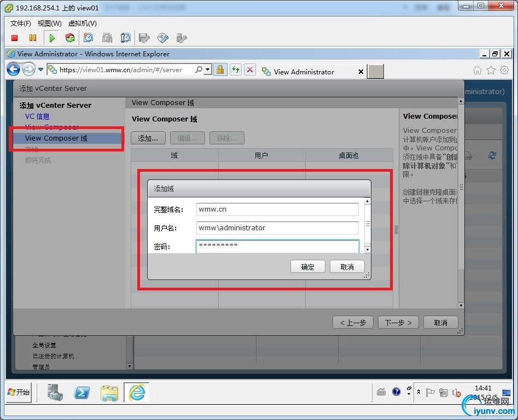This screenshot has width=518, height=420.
Task: Cancel the 添加域 dialog
Action: pos(347,267)
